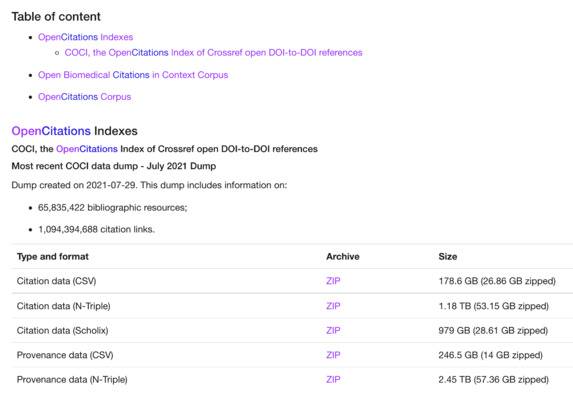This screenshot has height=400, width=573.
Task: Open the OpenCitations Indexes contents link
Action: [86, 37]
